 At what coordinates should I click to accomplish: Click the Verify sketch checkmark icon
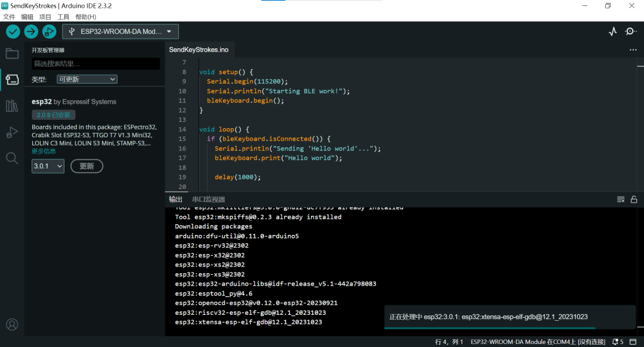pos(13,31)
